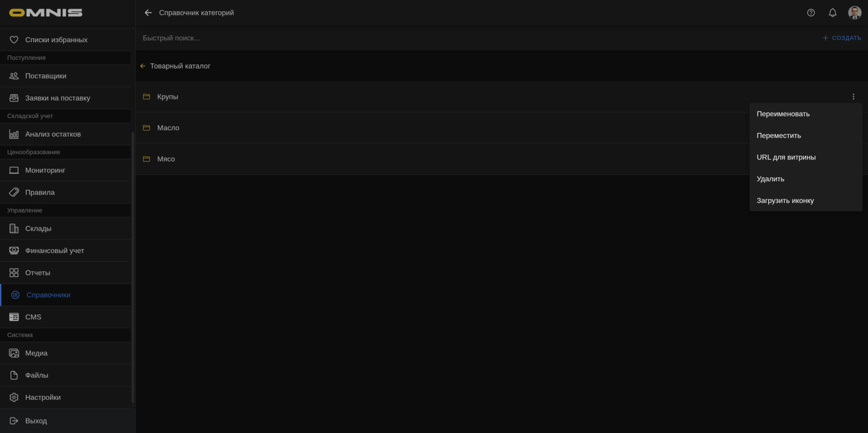The width and height of the screenshot is (868, 433).
Task: Click the Медиа image icon
Action: click(x=14, y=354)
